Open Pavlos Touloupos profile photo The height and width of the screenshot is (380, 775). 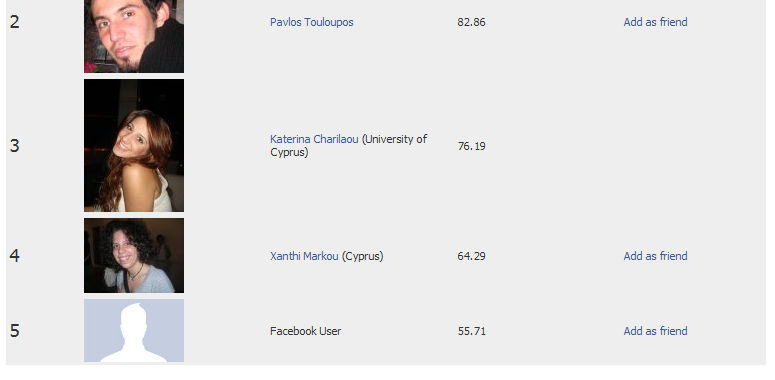pos(133,36)
